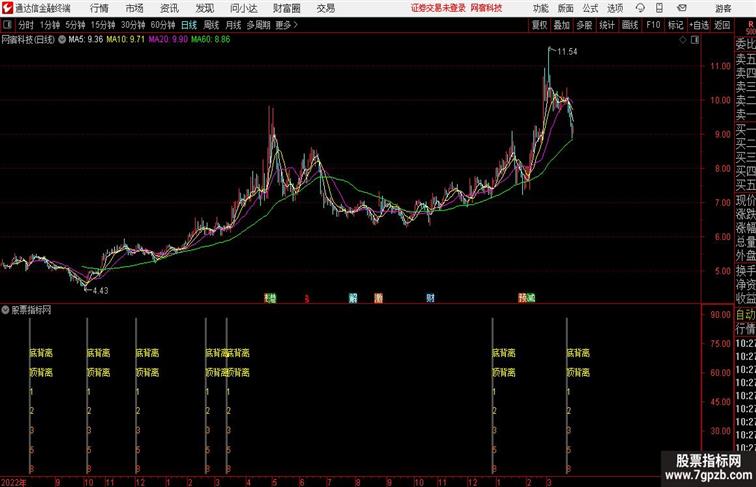Click the 通达信 red logo icon
The width and height of the screenshot is (756, 487).
point(8,8)
